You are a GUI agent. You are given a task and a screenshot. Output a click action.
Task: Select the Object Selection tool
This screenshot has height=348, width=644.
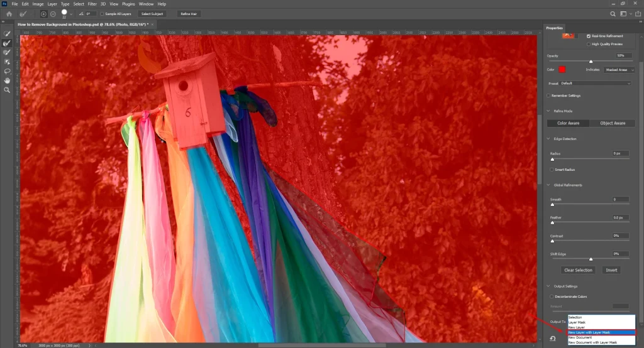[7, 62]
